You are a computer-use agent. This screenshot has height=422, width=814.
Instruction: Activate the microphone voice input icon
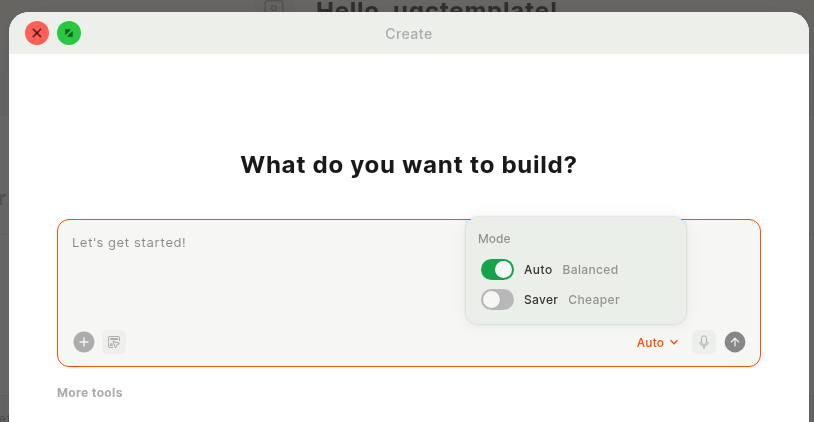(704, 342)
